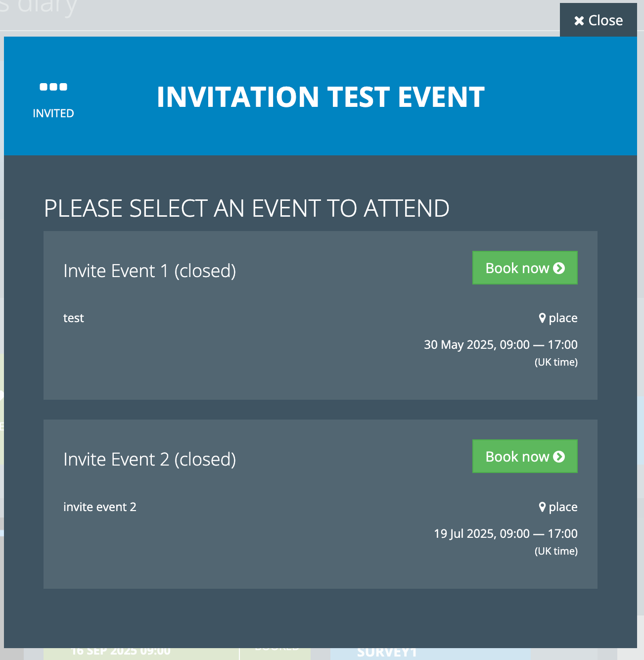Book Invite Event 2

tap(525, 456)
